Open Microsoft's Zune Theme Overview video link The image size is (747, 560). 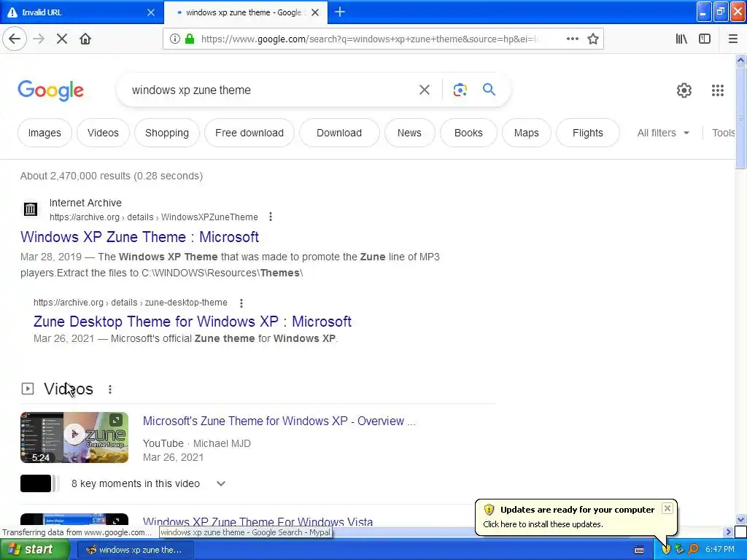click(279, 421)
